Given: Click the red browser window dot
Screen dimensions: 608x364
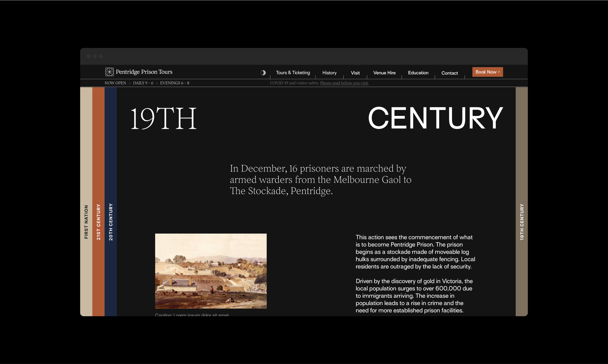Looking at the screenshot, I should [89, 56].
